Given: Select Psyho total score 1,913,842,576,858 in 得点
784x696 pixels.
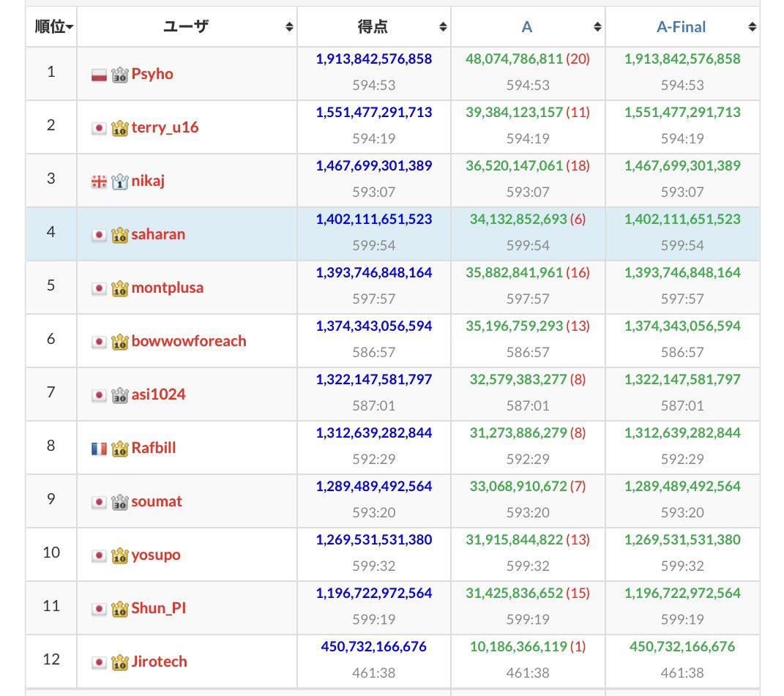Looking at the screenshot, I should coord(374,59).
